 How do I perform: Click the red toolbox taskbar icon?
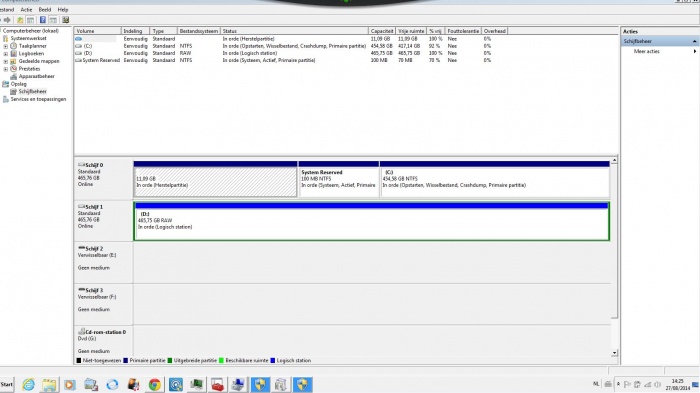tap(217, 385)
